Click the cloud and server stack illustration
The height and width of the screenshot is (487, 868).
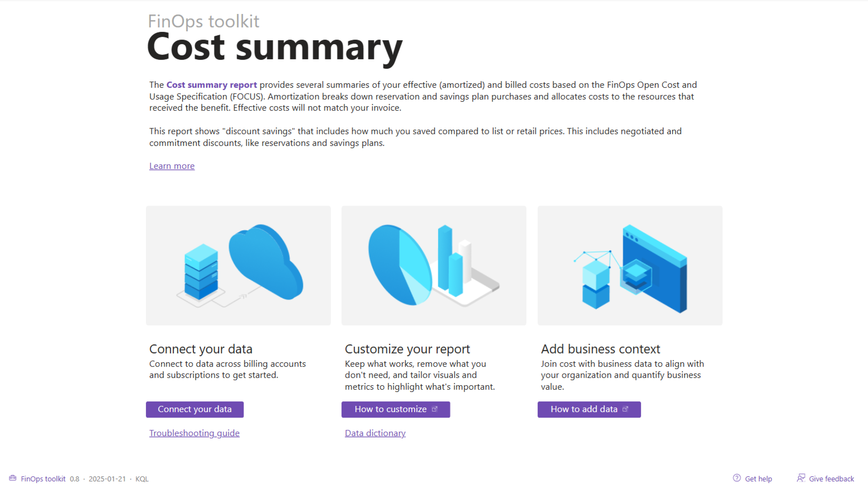[238, 266]
